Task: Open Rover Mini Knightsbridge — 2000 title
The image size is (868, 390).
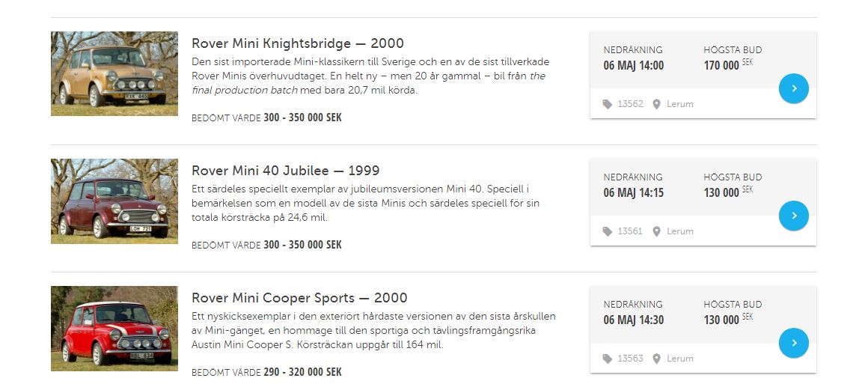Action: point(297,43)
